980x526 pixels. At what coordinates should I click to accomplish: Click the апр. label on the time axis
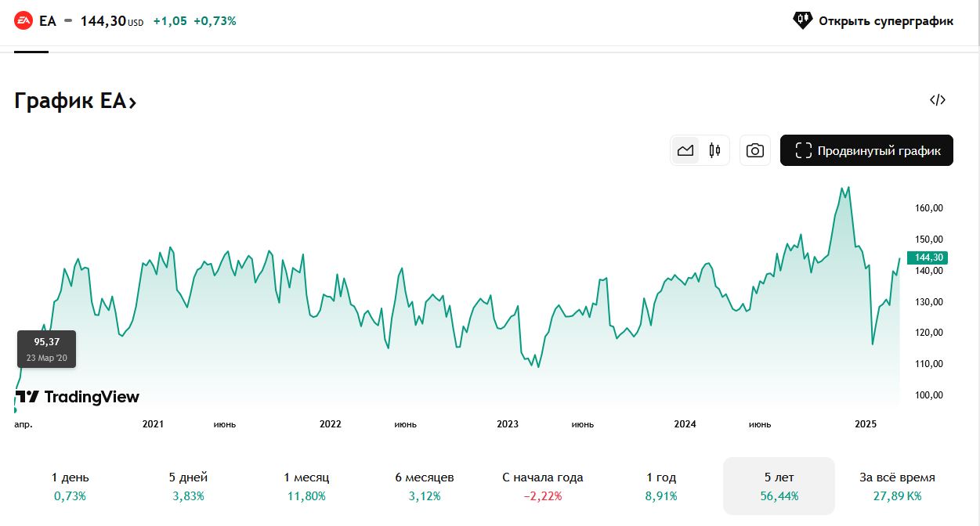pos(24,424)
